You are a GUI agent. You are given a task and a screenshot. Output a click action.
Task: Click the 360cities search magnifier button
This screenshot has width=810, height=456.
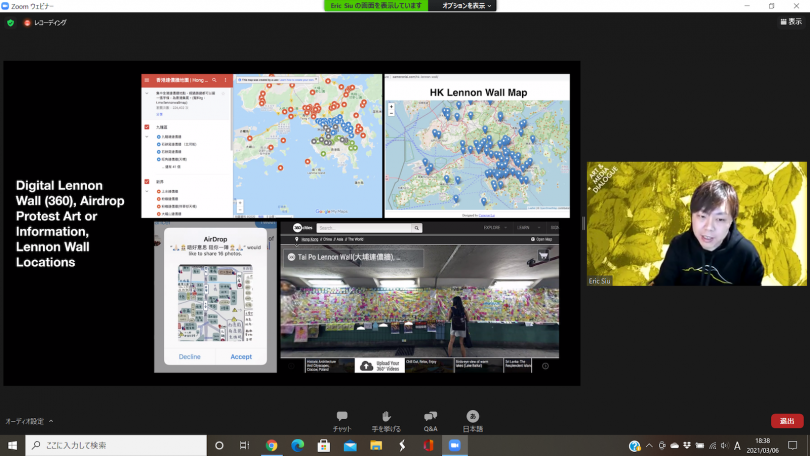click(416, 228)
